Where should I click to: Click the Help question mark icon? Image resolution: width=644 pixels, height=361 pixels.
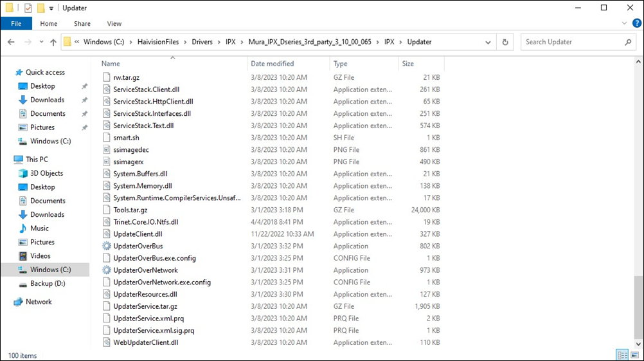[x=637, y=24]
